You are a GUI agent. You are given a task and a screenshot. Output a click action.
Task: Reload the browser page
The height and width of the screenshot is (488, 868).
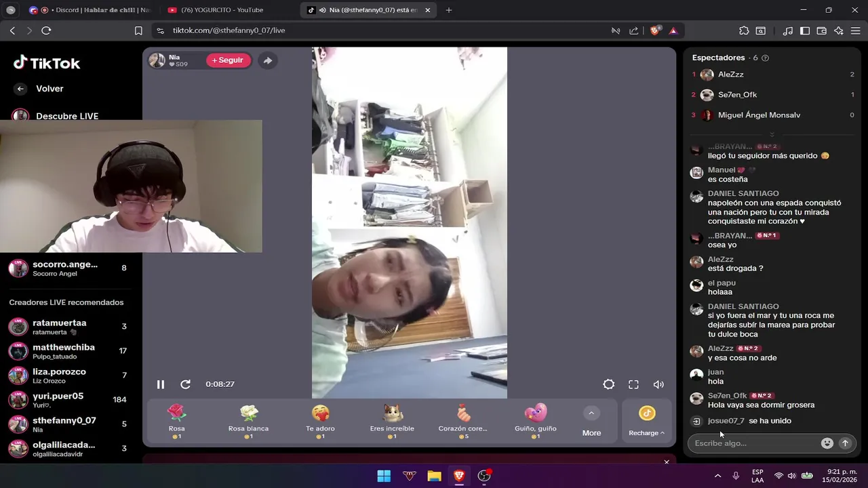pyautogui.click(x=46, y=30)
